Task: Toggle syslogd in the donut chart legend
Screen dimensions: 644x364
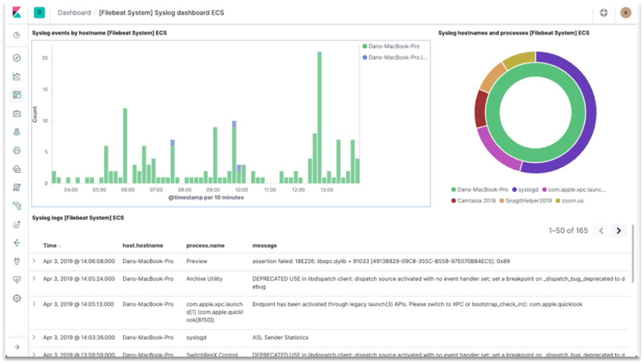Action: 527,189
